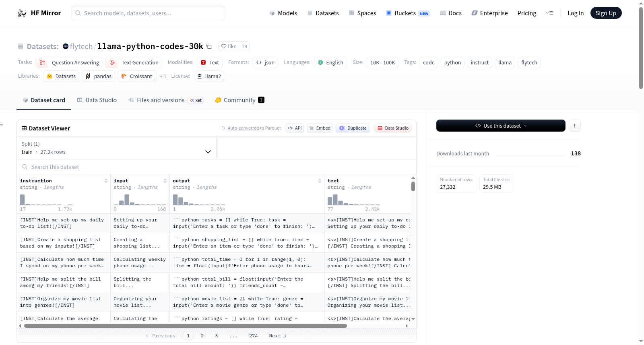
Task: Open the Pricing page
Action: coord(527,13)
